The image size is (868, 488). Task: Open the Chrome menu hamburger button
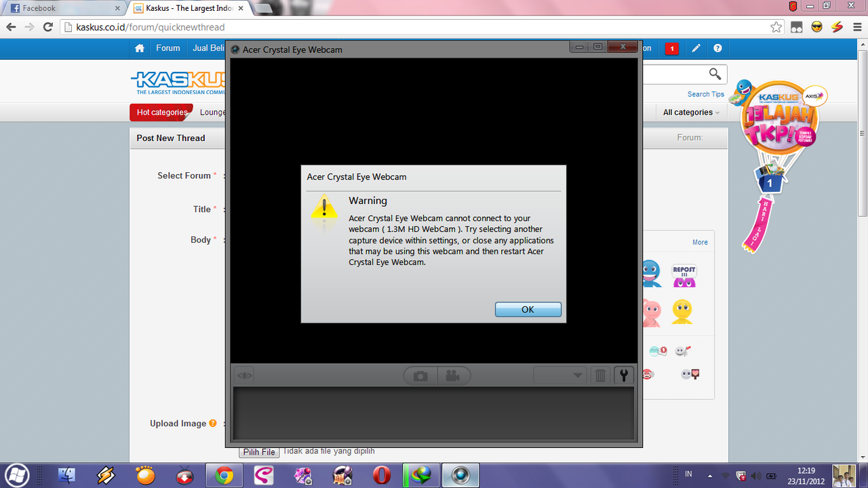click(x=856, y=27)
